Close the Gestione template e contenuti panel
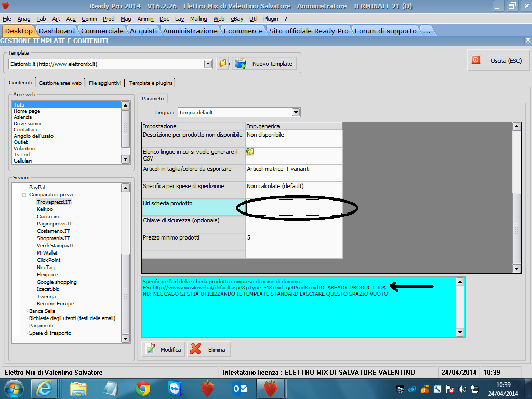The image size is (532, 399). 528,40
